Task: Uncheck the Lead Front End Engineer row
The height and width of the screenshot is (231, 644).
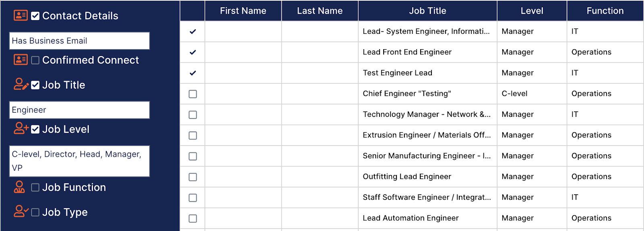Action: pos(193,52)
